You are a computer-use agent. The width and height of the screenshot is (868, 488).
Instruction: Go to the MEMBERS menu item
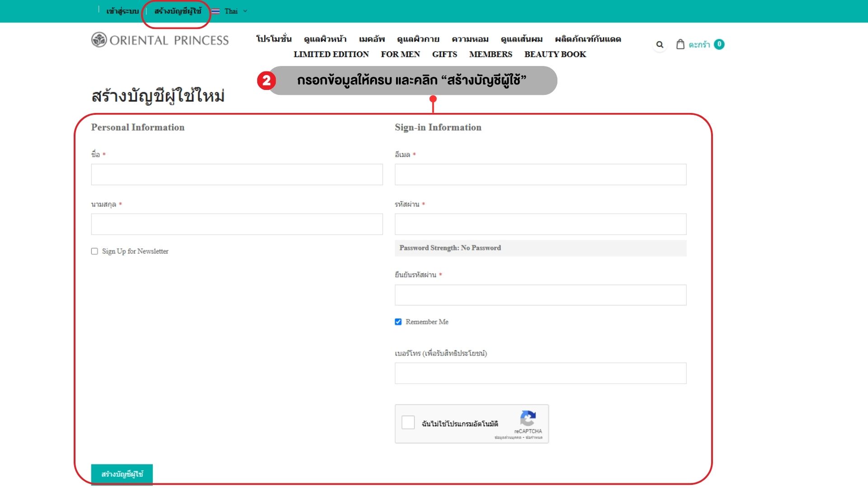coord(491,54)
